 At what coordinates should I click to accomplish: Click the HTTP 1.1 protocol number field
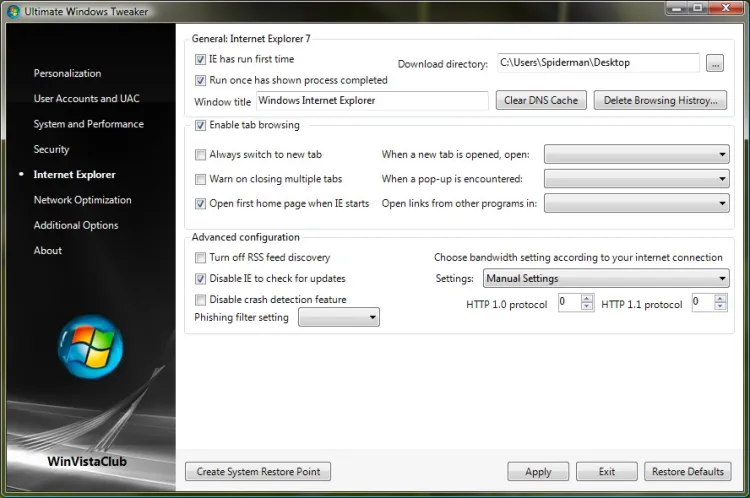tap(703, 302)
